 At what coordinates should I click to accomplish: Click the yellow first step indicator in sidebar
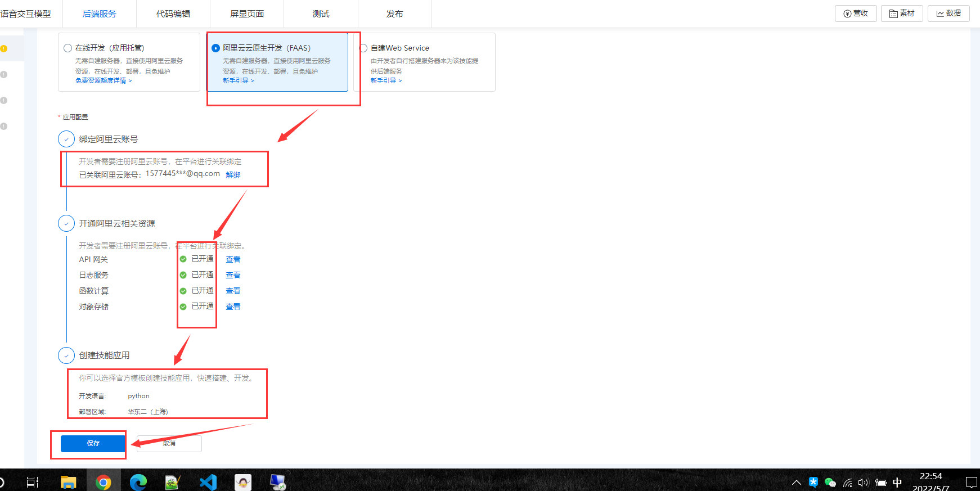click(4, 49)
